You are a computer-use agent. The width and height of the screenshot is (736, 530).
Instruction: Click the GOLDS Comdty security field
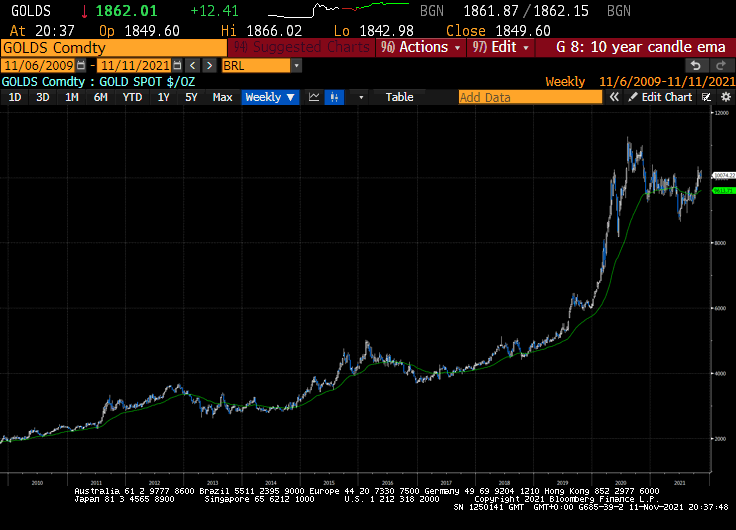pyautogui.click(x=114, y=48)
